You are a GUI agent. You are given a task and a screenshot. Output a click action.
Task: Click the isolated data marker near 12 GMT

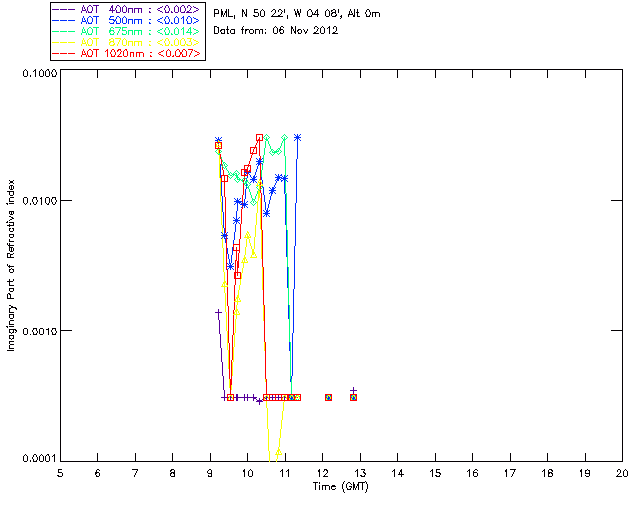[328, 398]
